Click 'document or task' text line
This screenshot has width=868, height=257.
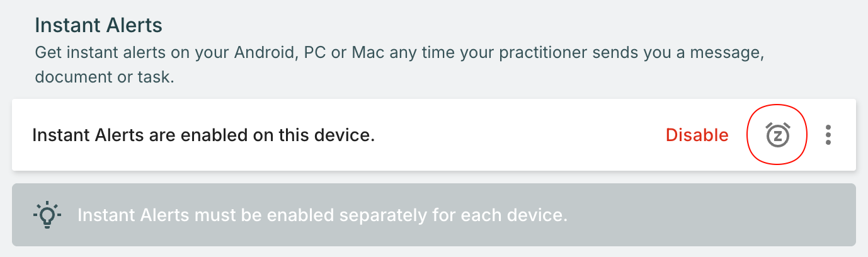tap(104, 77)
